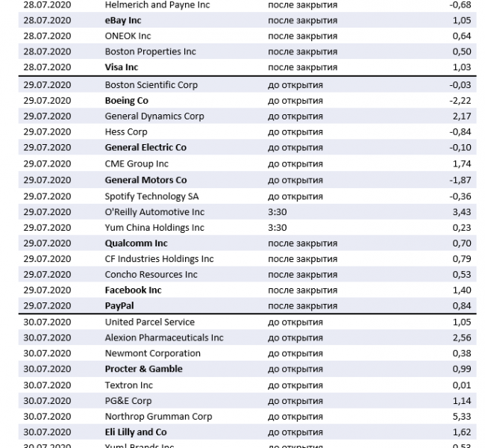This screenshot has width=485, height=448.
Task: Click Boston Scientific Corp name
Action: [x=151, y=85]
